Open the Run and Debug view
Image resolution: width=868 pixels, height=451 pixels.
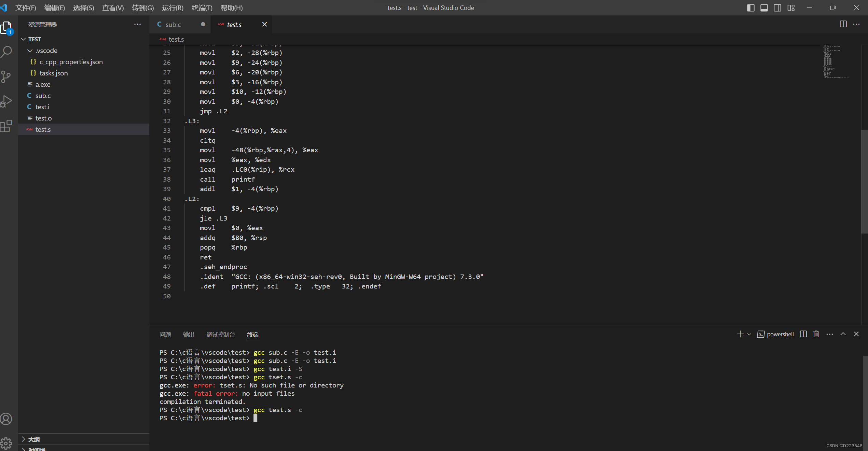coord(6,101)
